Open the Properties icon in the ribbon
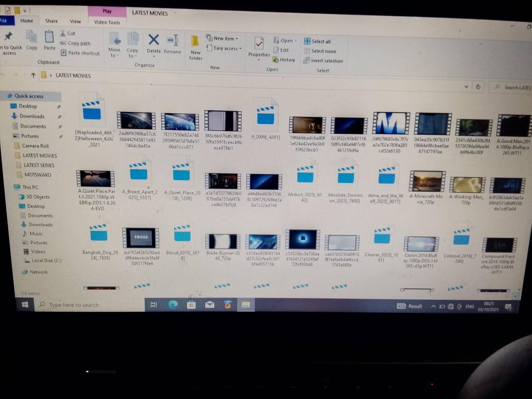The height and width of the screenshot is (399, 532). point(259,44)
